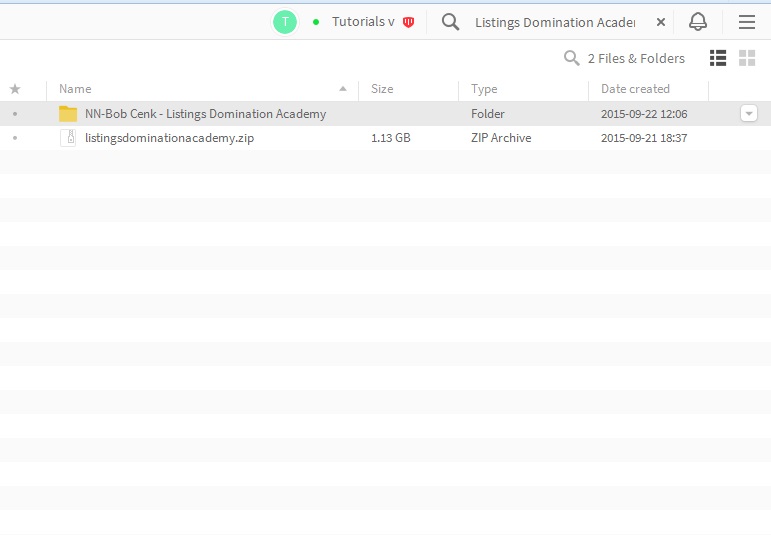Mark listingsdominationacademy.zip as favorite dot
The width and height of the screenshot is (771, 535).
click(x=15, y=138)
